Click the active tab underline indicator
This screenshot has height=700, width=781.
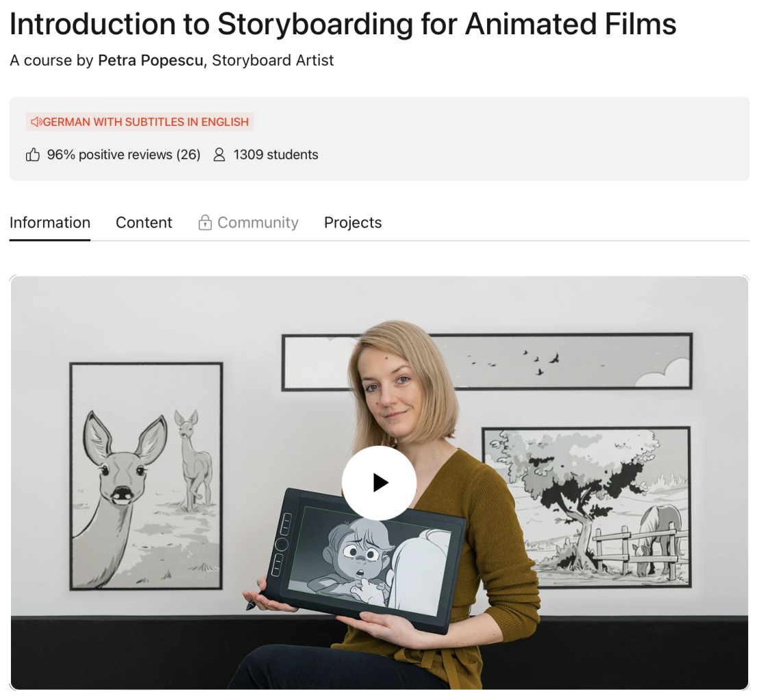[49, 239]
